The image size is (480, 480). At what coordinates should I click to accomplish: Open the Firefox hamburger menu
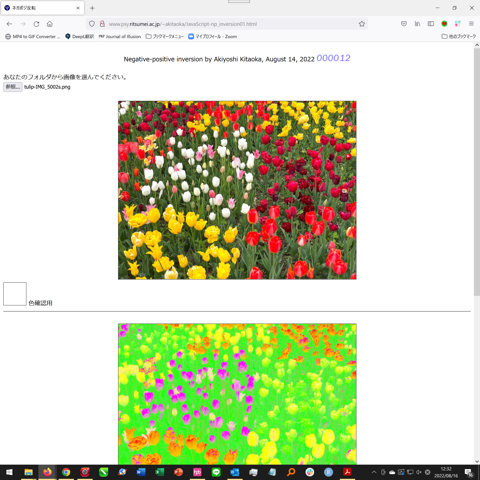click(471, 24)
